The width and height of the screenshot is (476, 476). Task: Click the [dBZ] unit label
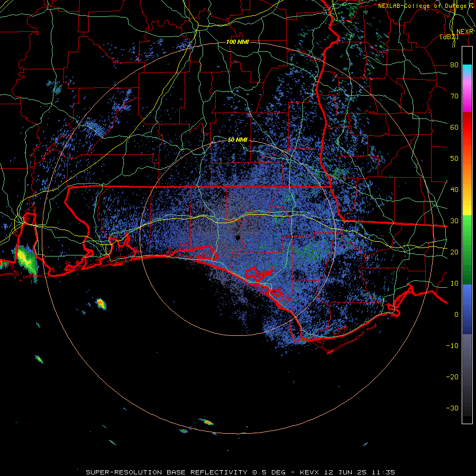[x=449, y=37]
